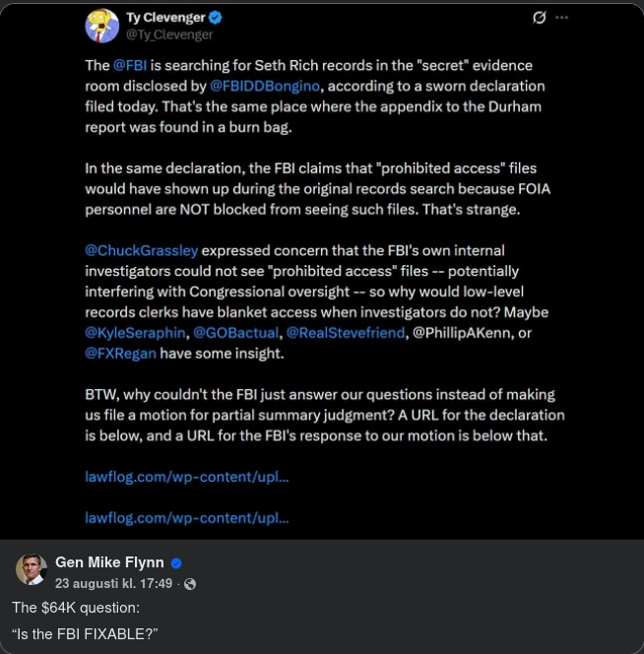
Task: Click the Grok icon in the tweet header
Action: click(539, 18)
